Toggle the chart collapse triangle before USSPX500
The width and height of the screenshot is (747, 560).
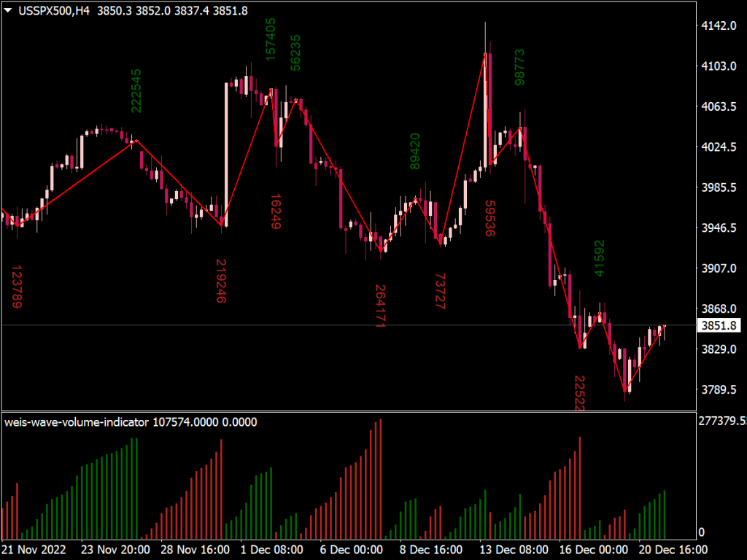[7, 11]
